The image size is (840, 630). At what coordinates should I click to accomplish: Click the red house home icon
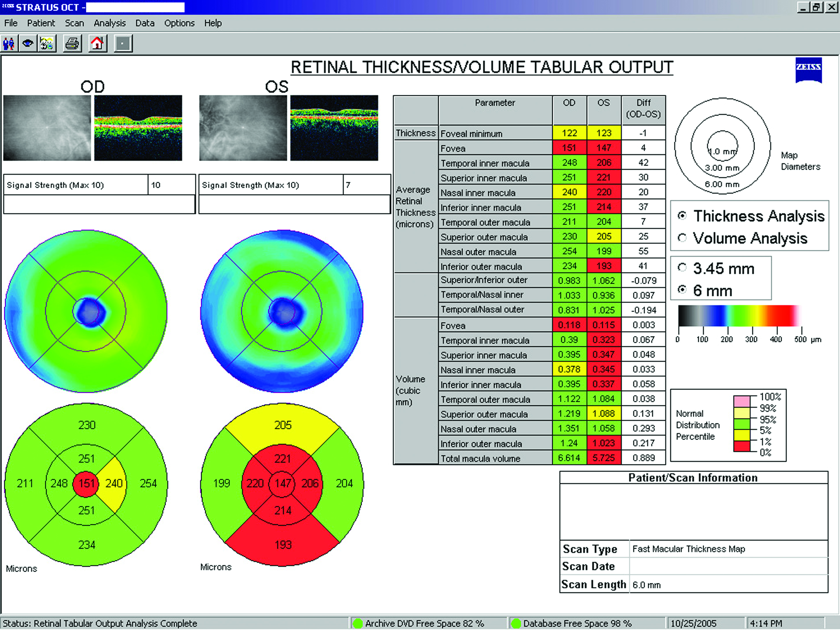coord(97,44)
